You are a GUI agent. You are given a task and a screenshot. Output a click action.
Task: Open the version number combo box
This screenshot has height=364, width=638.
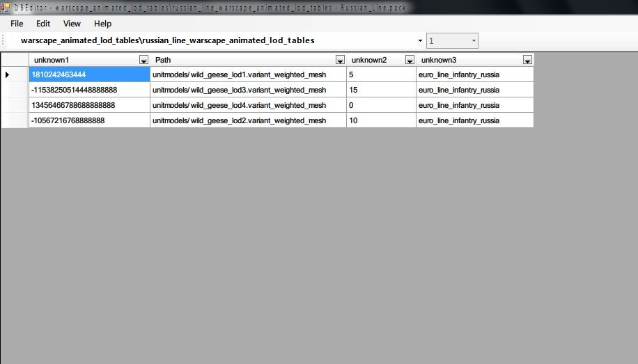click(453, 41)
